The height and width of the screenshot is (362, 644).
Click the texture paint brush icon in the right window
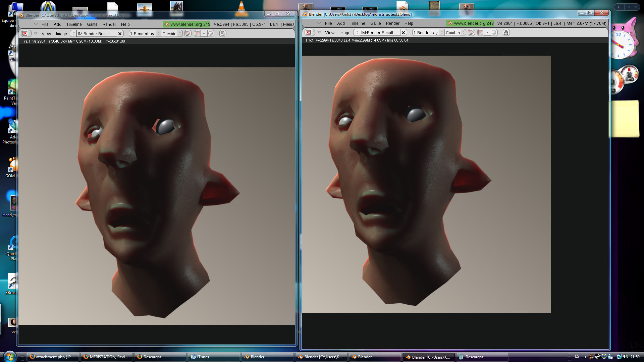point(471,33)
